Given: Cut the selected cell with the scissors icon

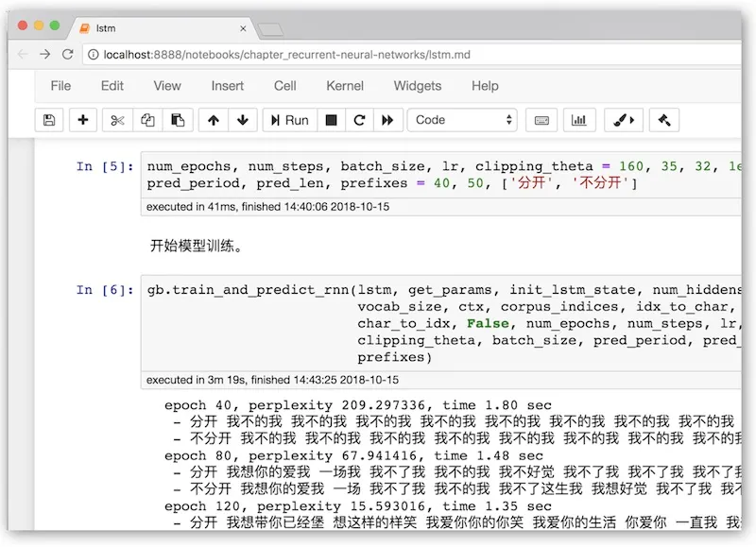Looking at the screenshot, I should 117,120.
